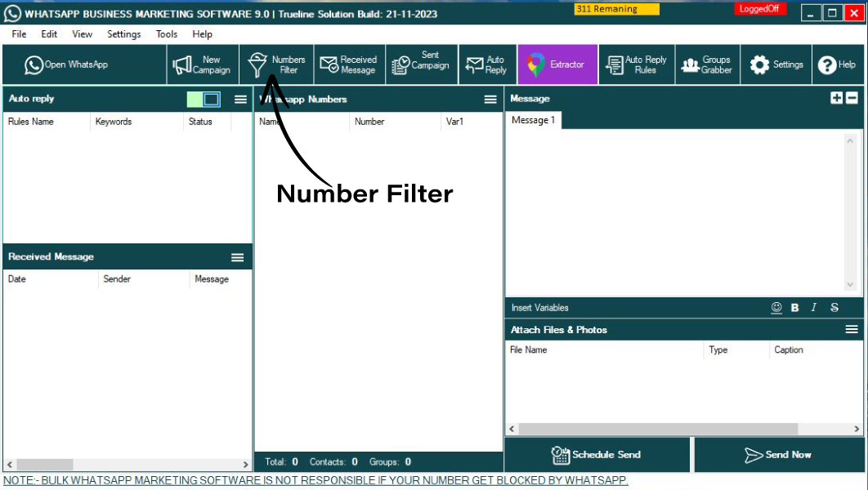Click the attachments list horizontal scrollbar

click(x=658, y=429)
